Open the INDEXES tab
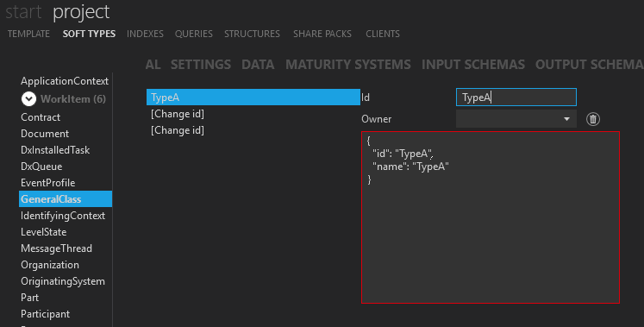 click(145, 34)
